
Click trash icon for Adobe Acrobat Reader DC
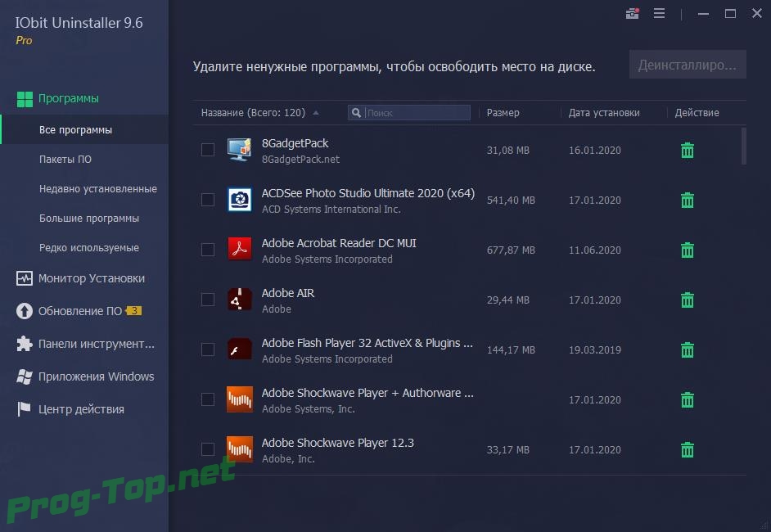click(x=688, y=250)
